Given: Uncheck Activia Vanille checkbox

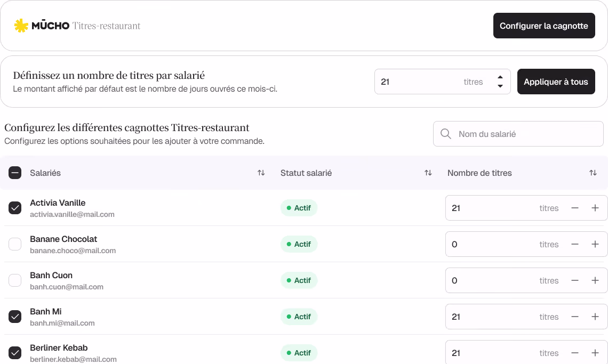Looking at the screenshot, I should pyautogui.click(x=15, y=208).
